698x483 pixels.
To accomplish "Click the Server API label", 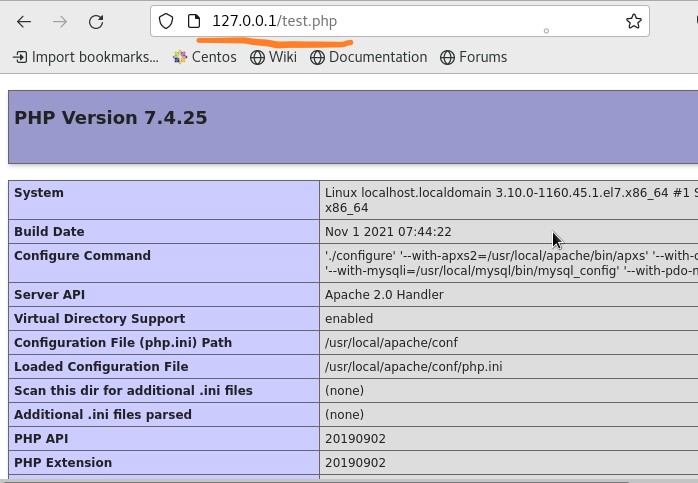I will [x=49, y=295].
